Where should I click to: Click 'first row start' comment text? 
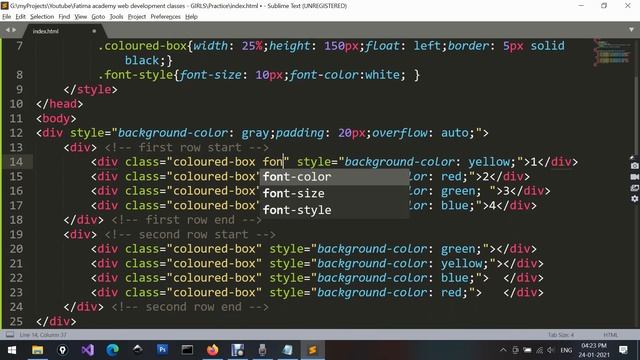click(x=187, y=148)
